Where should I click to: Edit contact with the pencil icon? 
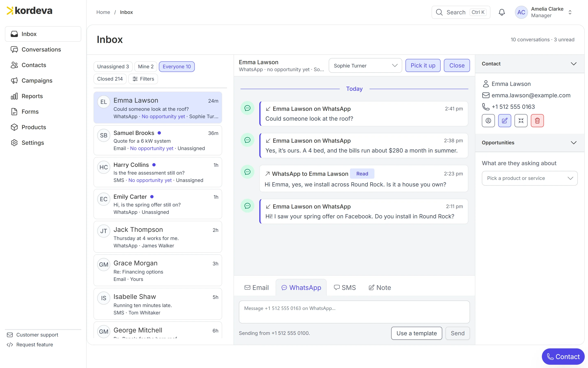click(504, 120)
